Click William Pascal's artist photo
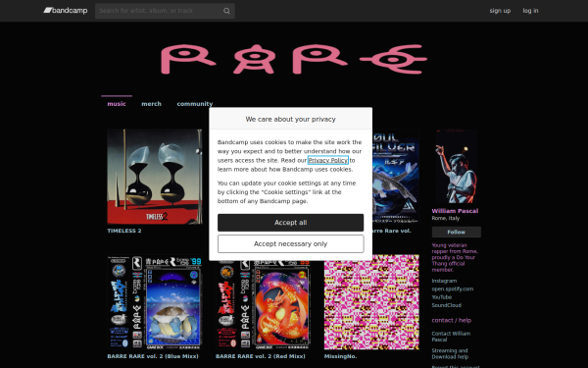Screen dimensions: 588x368 point(456,167)
